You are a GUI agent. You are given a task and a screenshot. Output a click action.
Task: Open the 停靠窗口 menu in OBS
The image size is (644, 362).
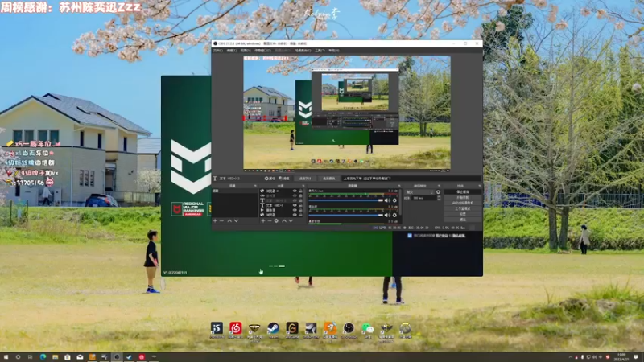click(263, 51)
